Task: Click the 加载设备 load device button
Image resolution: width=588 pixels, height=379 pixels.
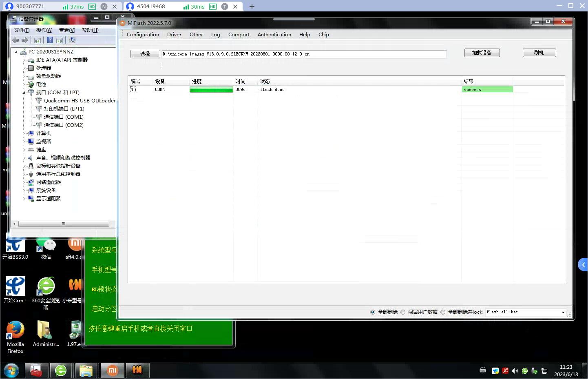Action: [x=482, y=53]
